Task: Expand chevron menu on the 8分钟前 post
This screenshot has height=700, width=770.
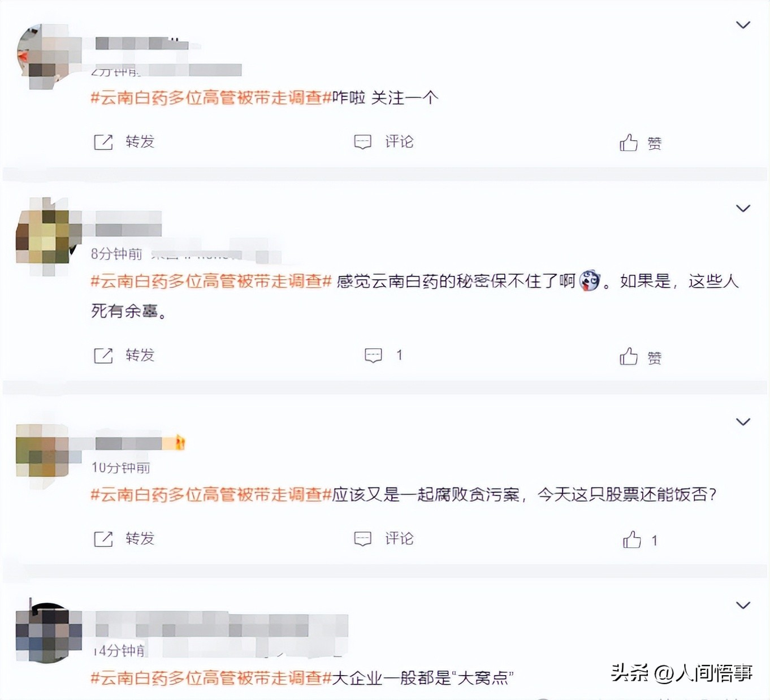Action: 743,208
